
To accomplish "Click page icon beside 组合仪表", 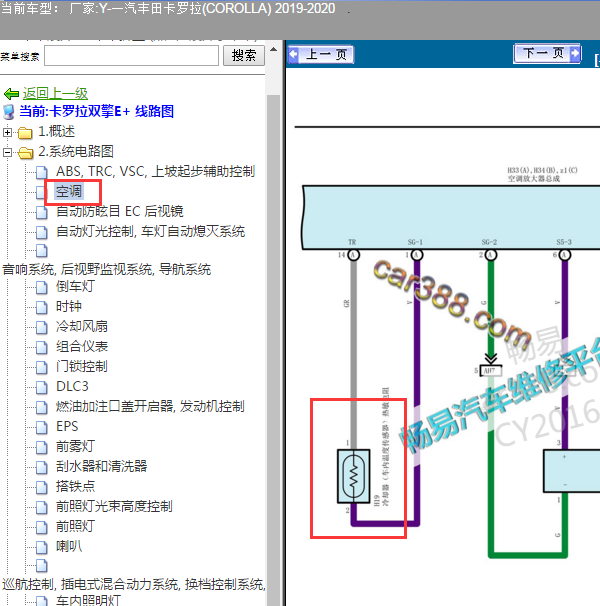I will click(x=41, y=348).
